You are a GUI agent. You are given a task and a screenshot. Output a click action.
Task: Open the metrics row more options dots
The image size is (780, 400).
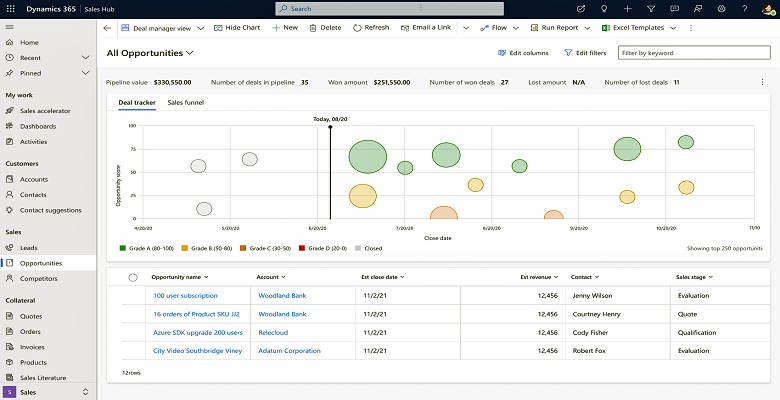[762, 82]
